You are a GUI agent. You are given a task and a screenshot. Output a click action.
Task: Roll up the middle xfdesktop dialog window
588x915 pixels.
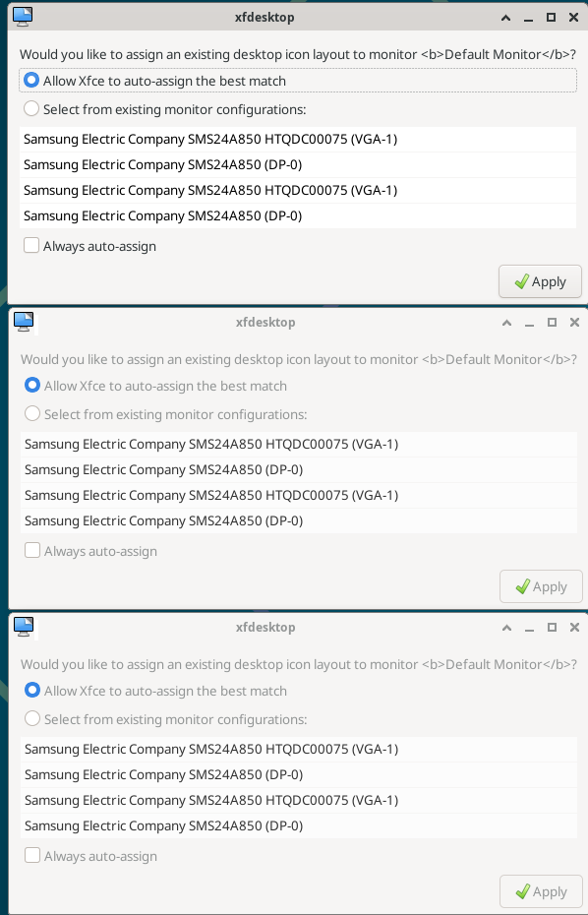tap(507, 322)
